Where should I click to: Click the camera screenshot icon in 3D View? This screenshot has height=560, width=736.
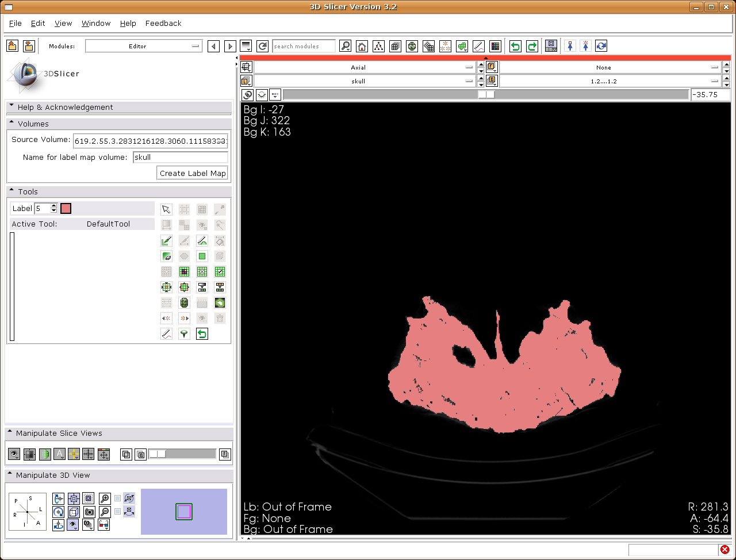(x=89, y=512)
